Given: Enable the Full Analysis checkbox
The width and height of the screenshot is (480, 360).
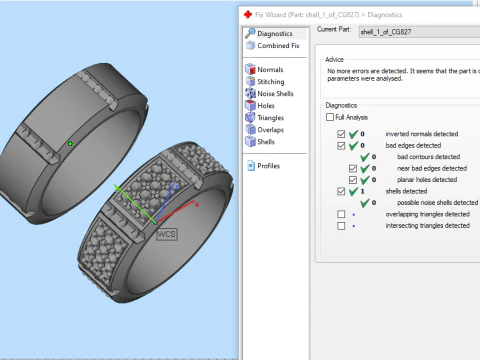Looking at the screenshot, I should click(330, 117).
